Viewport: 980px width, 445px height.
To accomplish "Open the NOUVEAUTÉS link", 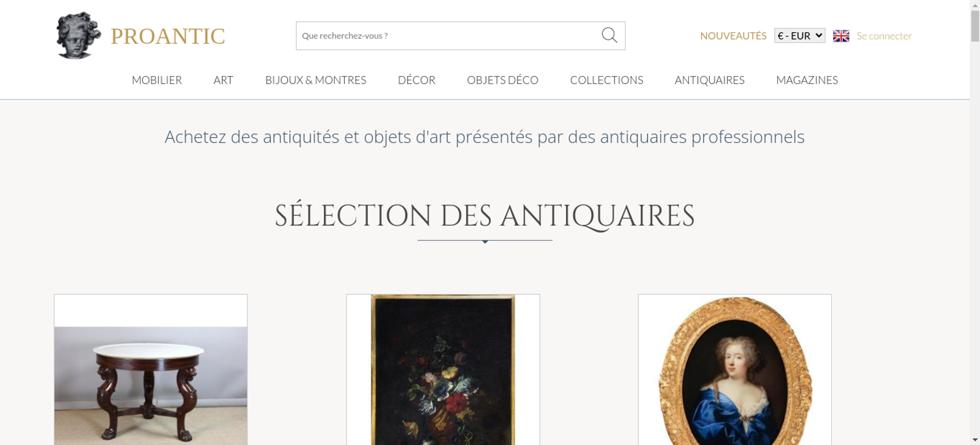I will 733,36.
